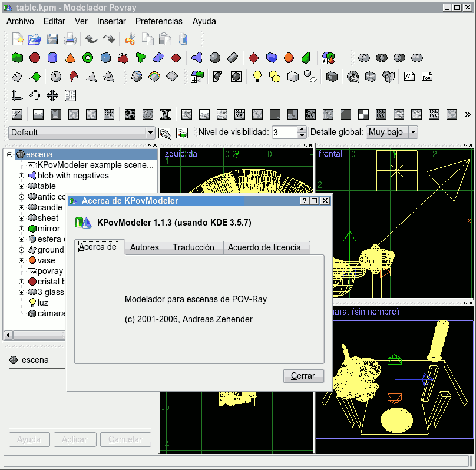Insert a red sphere primitive
The height and width of the screenshot is (470, 476).
point(35,58)
